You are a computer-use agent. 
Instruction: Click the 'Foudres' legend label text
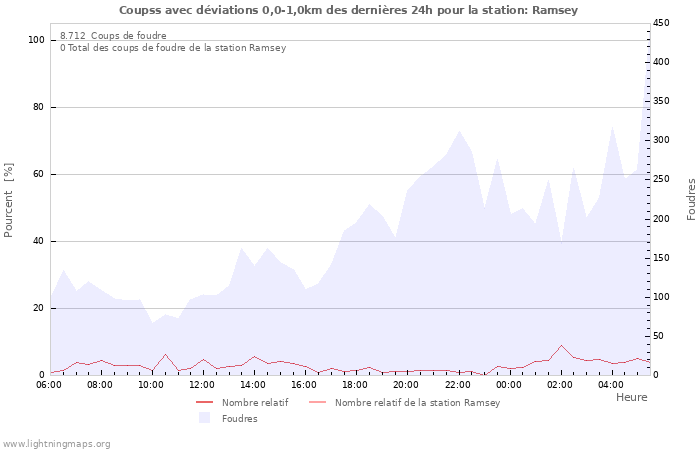coord(240,418)
